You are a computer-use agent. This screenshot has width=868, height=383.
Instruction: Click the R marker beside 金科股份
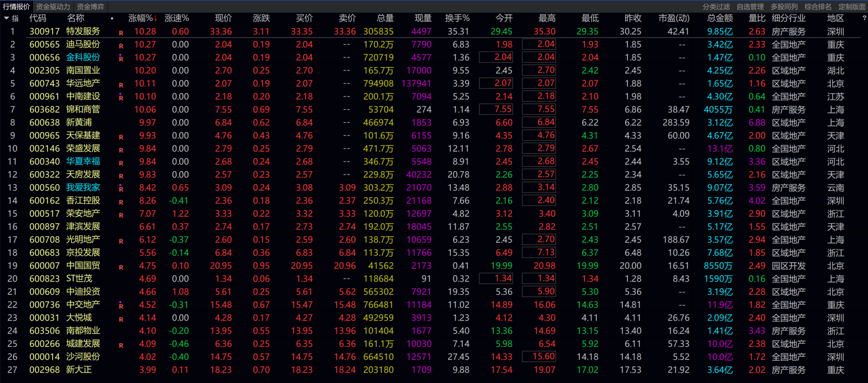[x=121, y=59]
